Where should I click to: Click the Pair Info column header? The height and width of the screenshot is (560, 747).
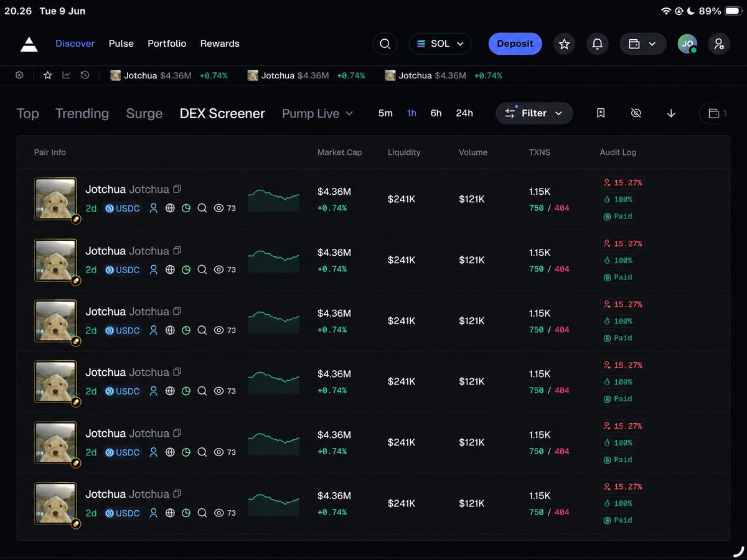tap(50, 152)
